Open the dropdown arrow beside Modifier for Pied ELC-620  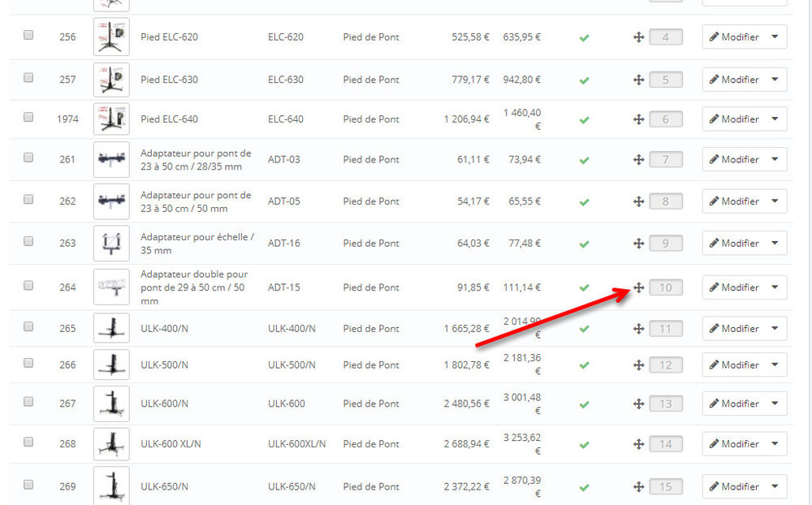coord(775,37)
